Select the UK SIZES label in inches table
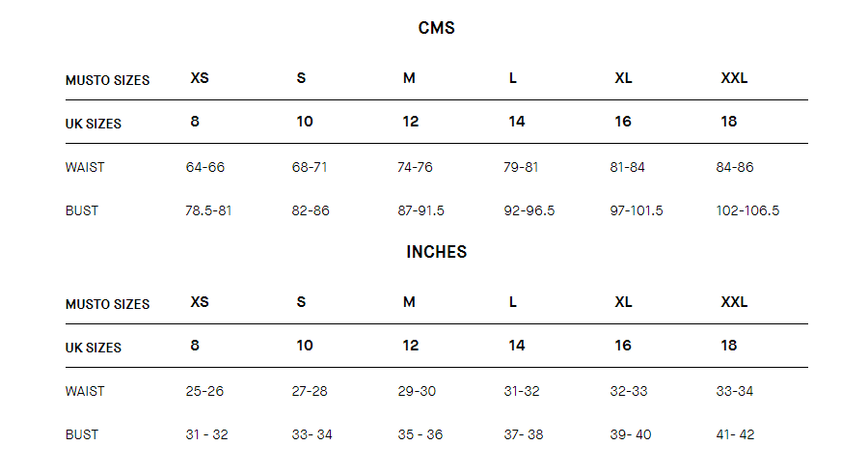This screenshot has height=474, width=868. 93,348
